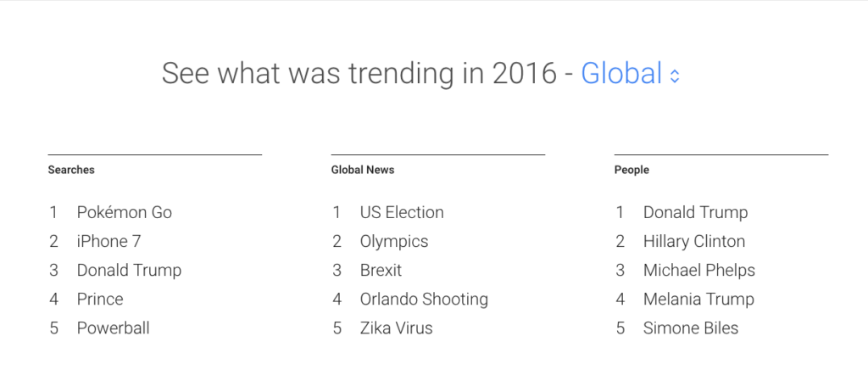Open Orlando Shooting news trend
Viewport: 868px width, 381px height.
click(x=424, y=299)
